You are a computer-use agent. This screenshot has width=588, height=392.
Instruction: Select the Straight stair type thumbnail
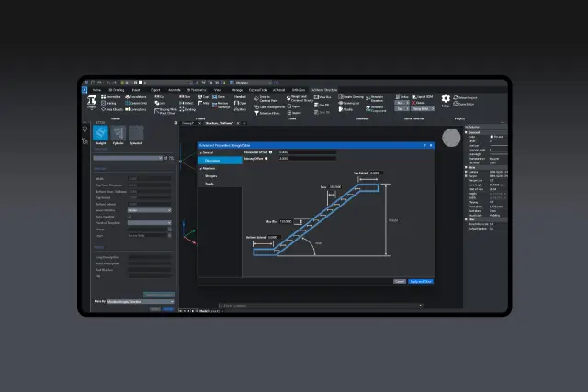[100, 133]
